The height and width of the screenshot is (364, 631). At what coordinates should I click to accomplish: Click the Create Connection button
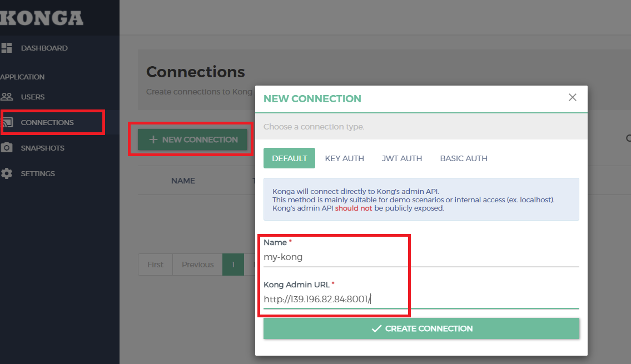[x=421, y=328]
